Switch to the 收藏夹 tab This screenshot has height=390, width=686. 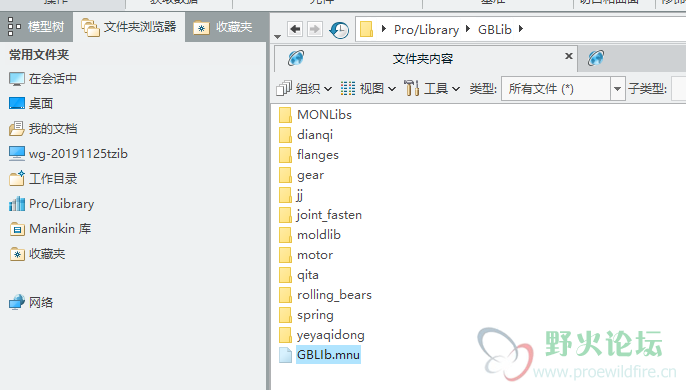click(224, 27)
